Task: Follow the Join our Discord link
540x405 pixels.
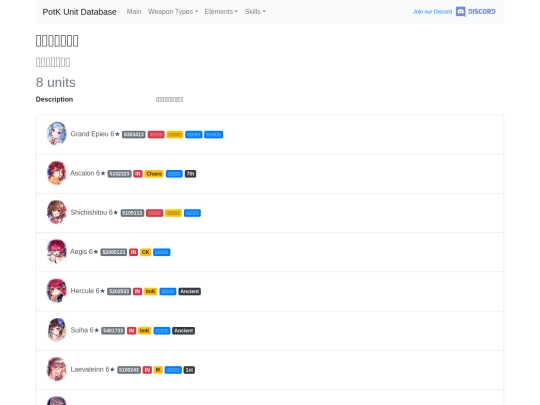Action: click(x=432, y=12)
